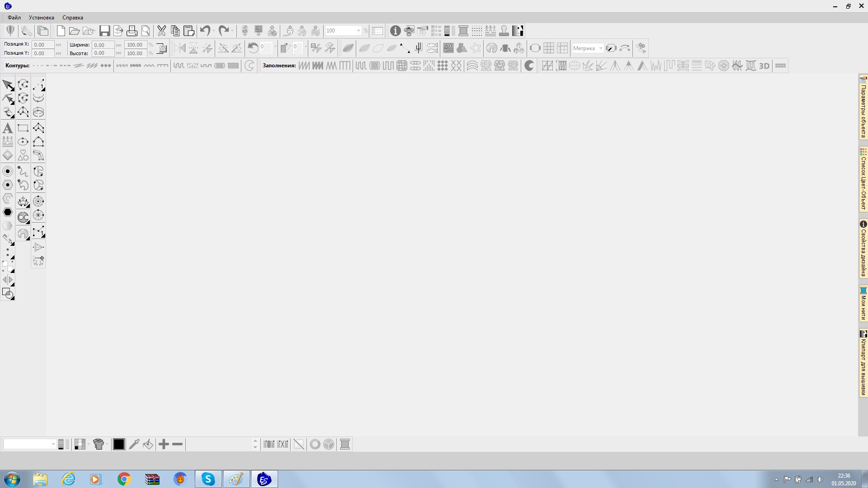Toggle the proportional size lock icon
Viewport: 868px width, 488px height.
click(162, 49)
